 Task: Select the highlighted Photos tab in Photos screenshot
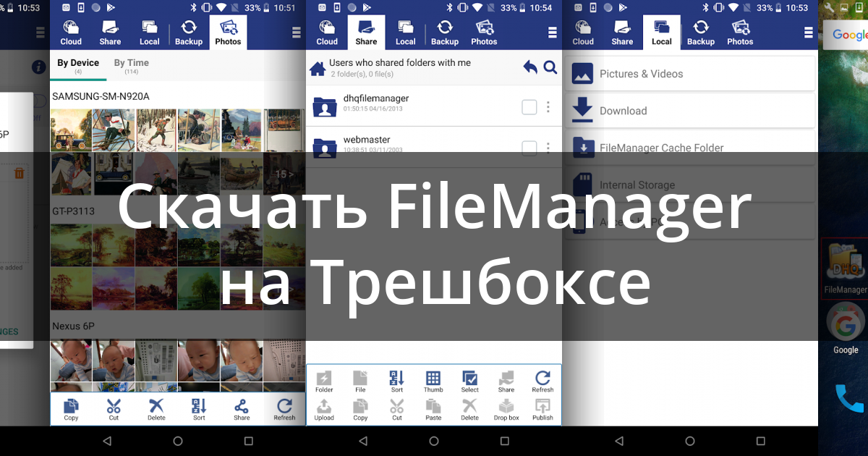point(228,33)
